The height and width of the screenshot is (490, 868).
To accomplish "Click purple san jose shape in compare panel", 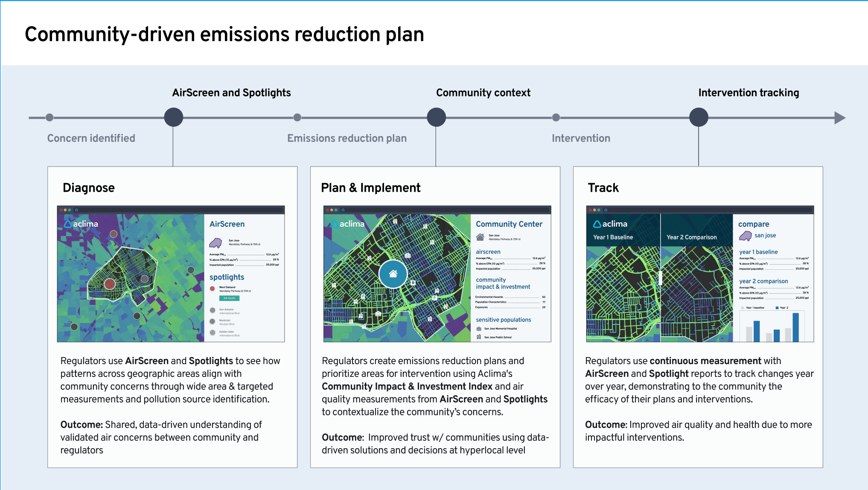I will pos(746,236).
